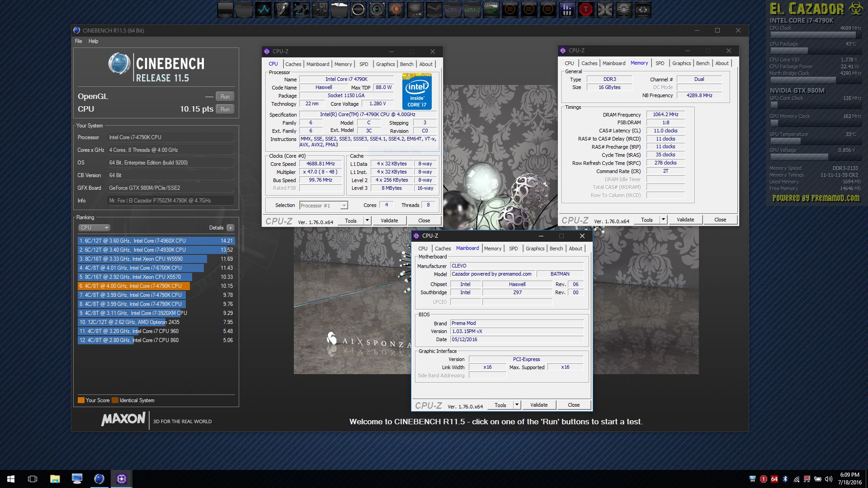Open the volume speaker tray icon
Screen dimensions: 868x488
pyautogui.click(x=829, y=479)
